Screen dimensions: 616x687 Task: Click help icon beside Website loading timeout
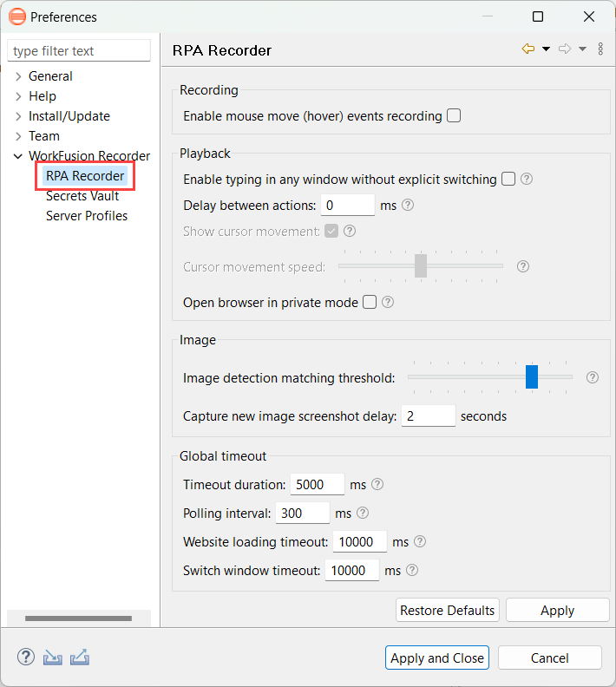point(420,541)
